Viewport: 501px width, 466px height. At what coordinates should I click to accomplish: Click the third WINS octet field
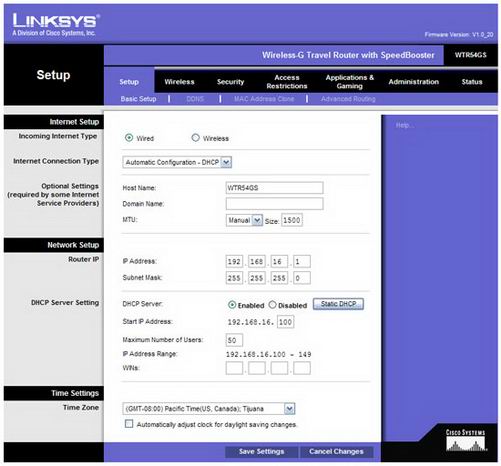tap(279, 368)
